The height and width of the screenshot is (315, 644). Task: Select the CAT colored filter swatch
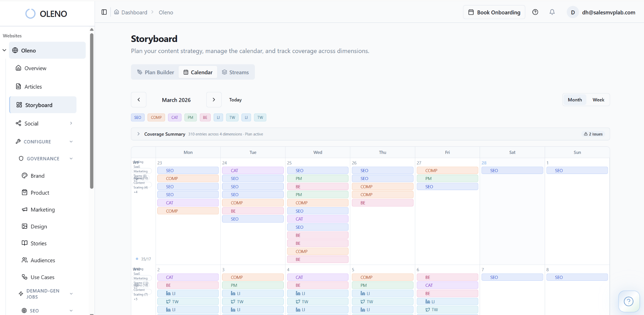tap(174, 117)
